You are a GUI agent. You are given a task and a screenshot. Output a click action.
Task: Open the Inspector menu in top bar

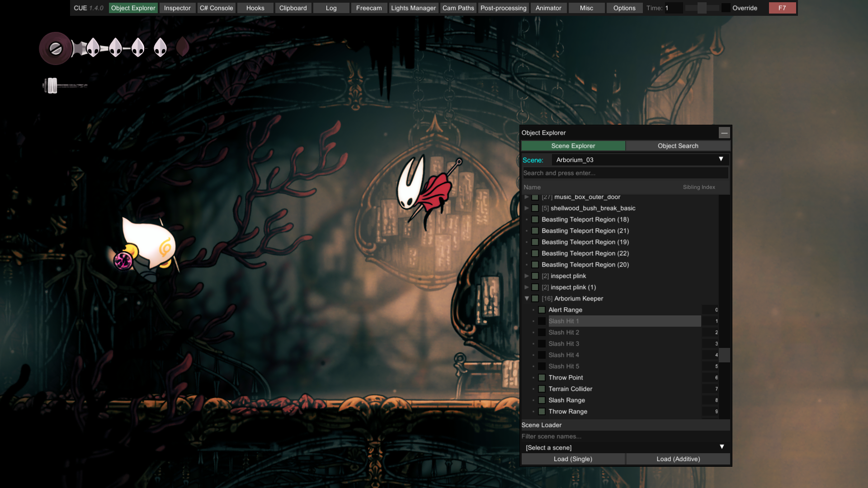(x=177, y=8)
